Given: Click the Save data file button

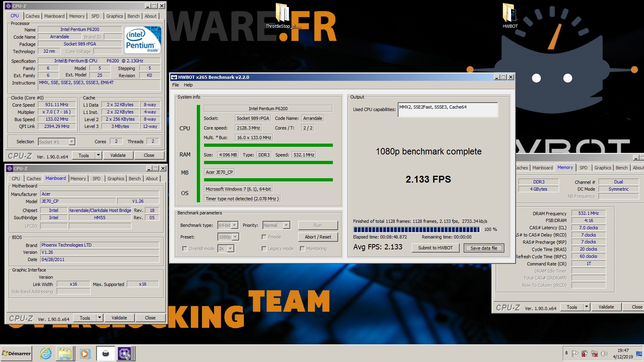Looking at the screenshot, I should 484,248.
